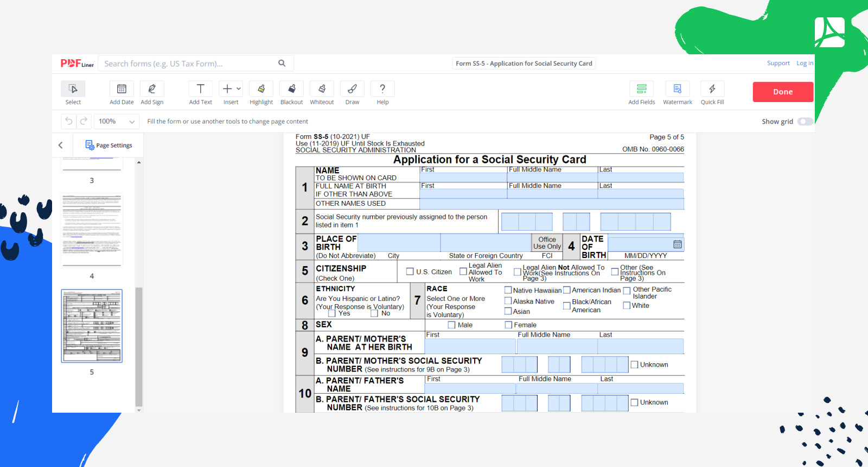Open the 100% zoom dropdown

117,122
